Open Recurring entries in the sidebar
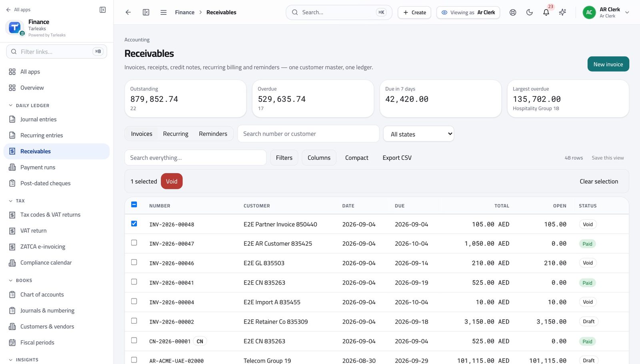The width and height of the screenshot is (640, 364). [56, 135]
